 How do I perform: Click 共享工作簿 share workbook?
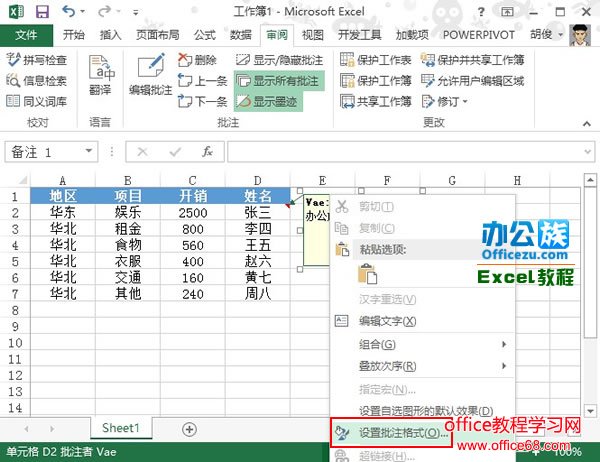[x=376, y=101]
